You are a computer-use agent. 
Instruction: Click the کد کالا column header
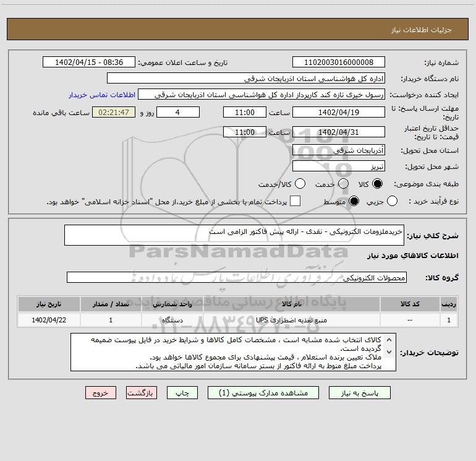click(x=410, y=304)
